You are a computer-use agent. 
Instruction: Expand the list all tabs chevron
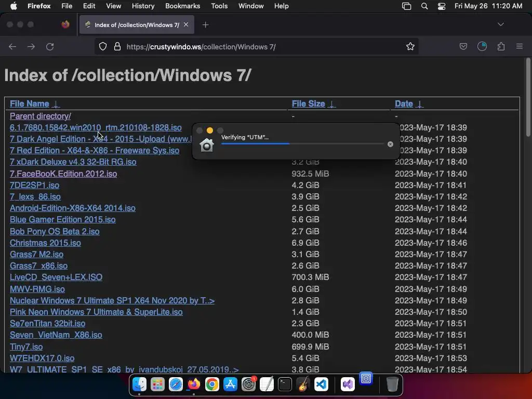pos(500,24)
